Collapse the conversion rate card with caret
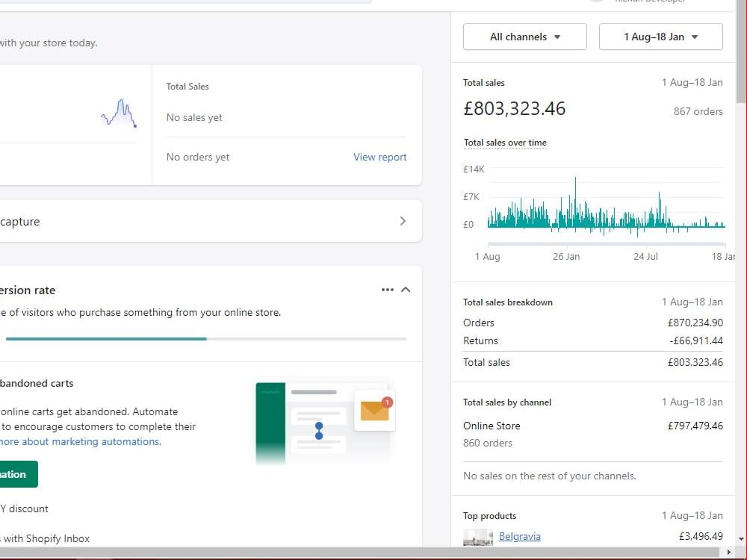This screenshot has width=747, height=560. pyautogui.click(x=406, y=290)
